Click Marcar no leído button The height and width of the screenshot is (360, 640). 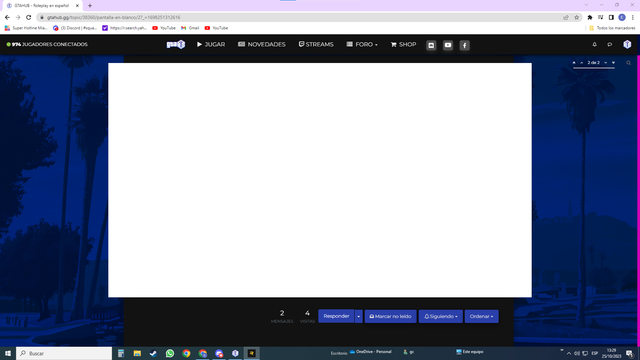pos(391,316)
